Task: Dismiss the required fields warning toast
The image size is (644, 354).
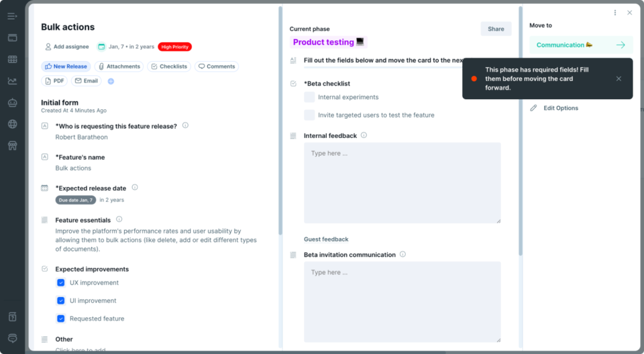Action: tap(619, 78)
